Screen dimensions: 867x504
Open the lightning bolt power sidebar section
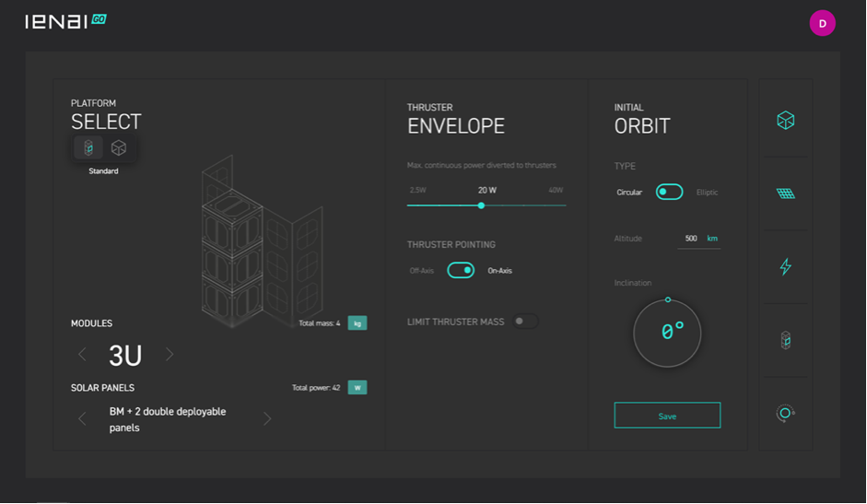pyautogui.click(x=785, y=266)
